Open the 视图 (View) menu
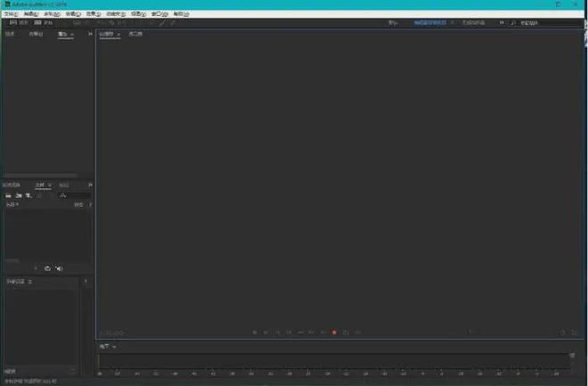588x386 pixels. (138, 14)
